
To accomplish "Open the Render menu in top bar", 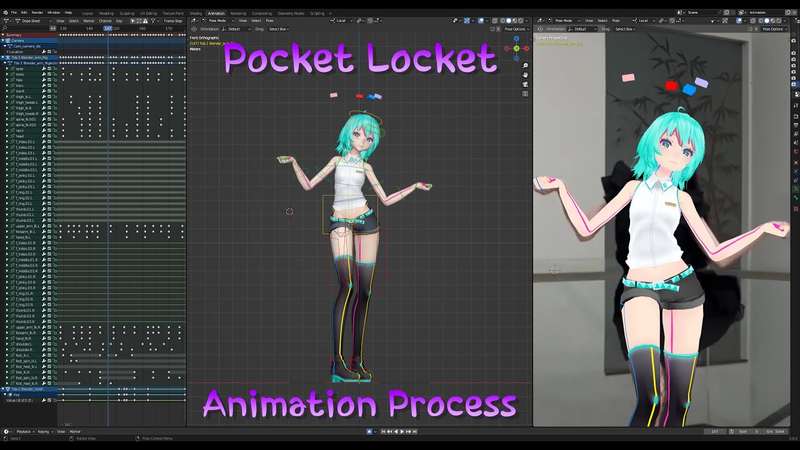I will point(37,12).
